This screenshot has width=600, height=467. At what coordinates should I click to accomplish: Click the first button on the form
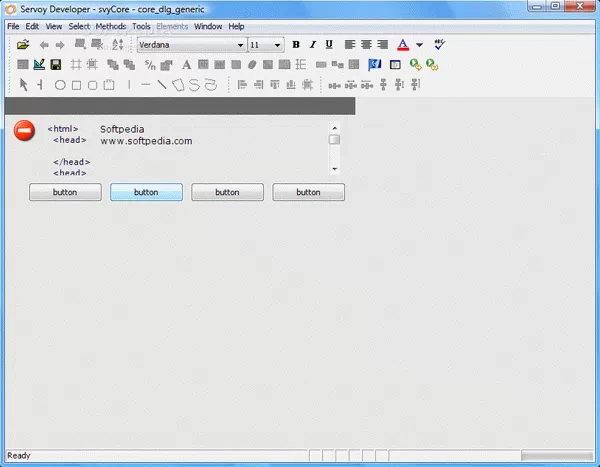(x=65, y=192)
